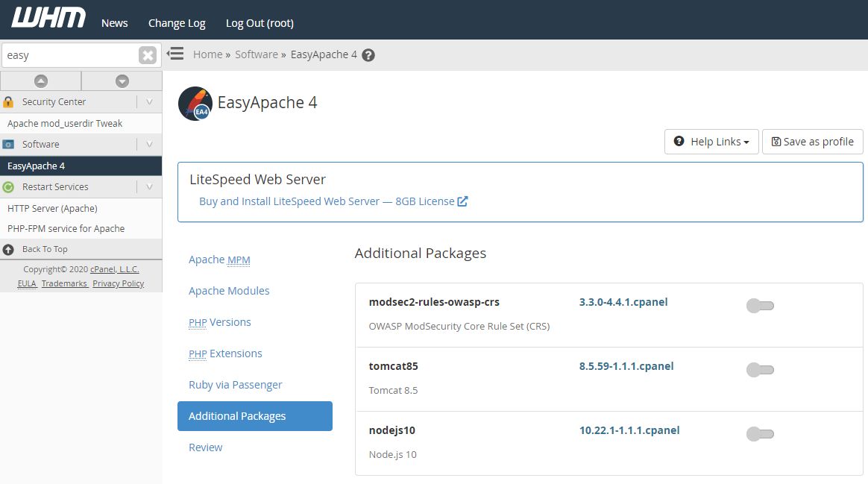The height and width of the screenshot is (484, 868).
Task: Go to Home in the breadcrumb
Action: point(207,55)
